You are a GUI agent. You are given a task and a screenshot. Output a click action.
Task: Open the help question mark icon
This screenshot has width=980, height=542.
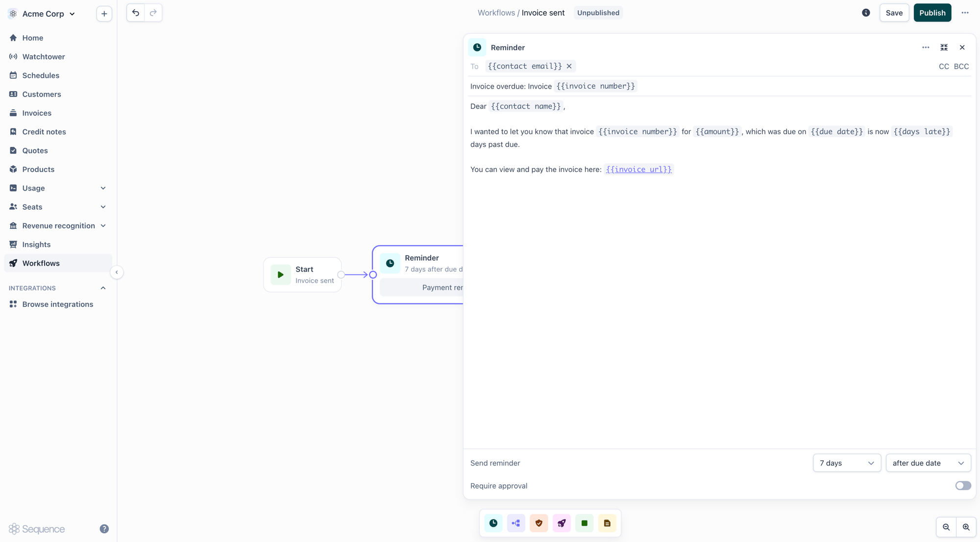click(x=104, y=529)
